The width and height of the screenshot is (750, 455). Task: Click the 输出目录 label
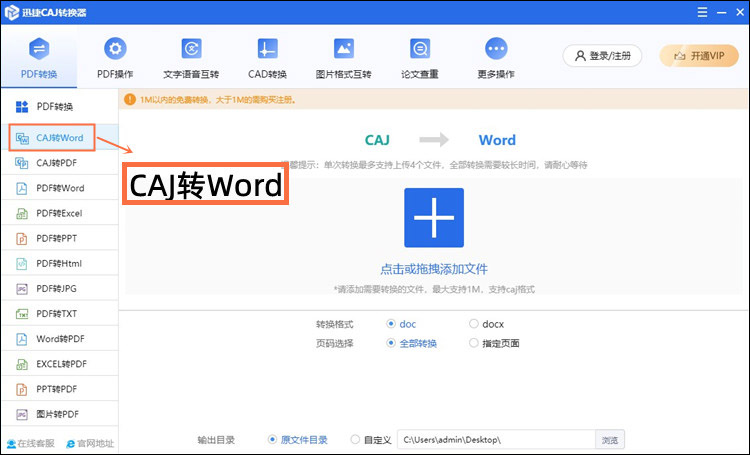point(216,440)
